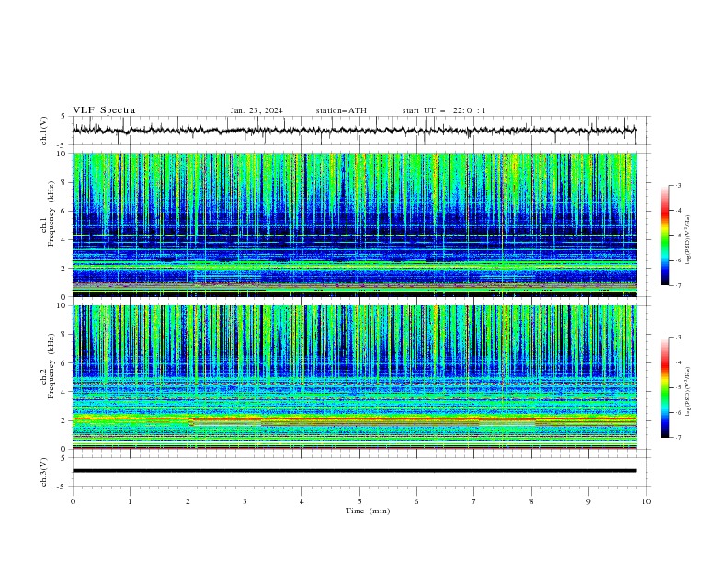Screen dimensions: 728x563
Task: Click the "-7" tick on ch.2 colorbar
Action: [x=678, y=438]
